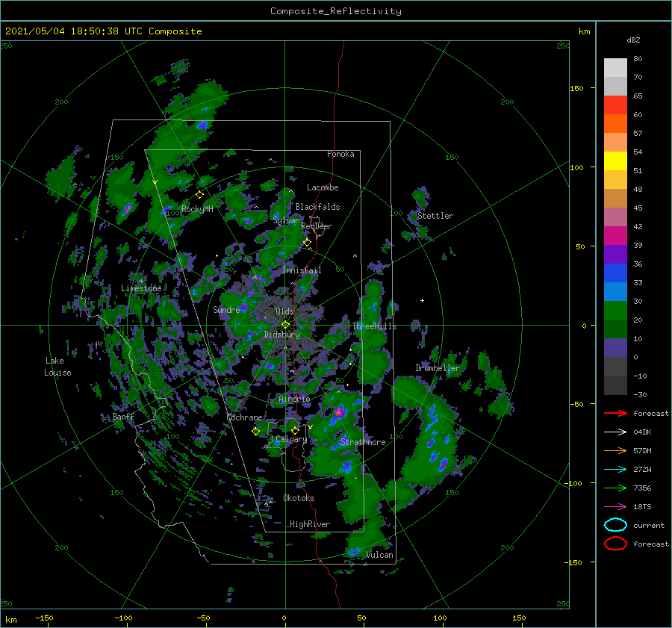
Task: Click the magenta storm core northwest of Strathmore
Action: pos(340,412)
